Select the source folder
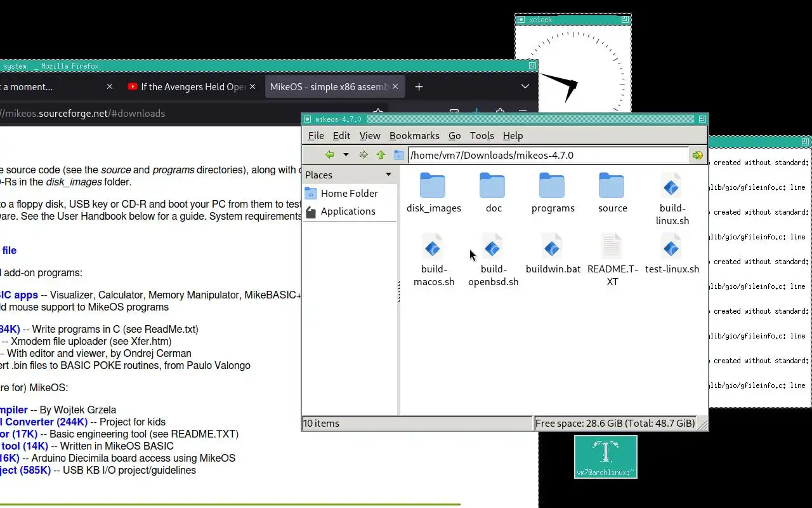 coord(612,193)
